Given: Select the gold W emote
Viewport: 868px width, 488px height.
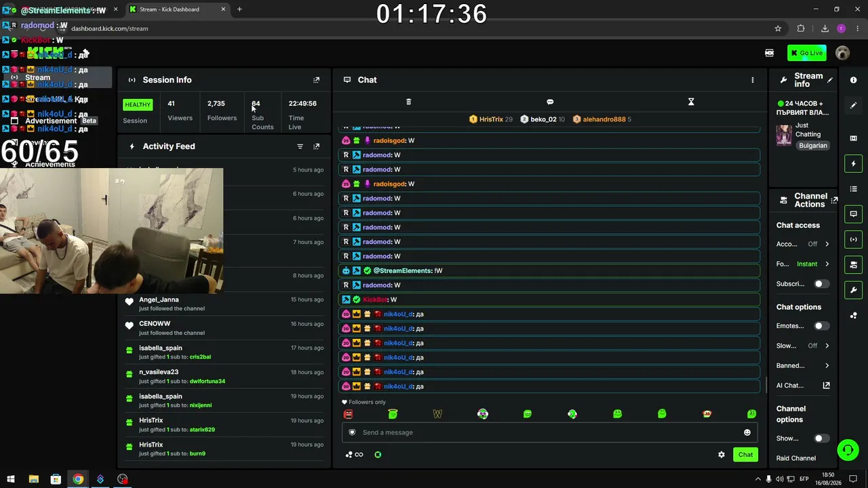Looking at the screenshot, I should point(437,413).
